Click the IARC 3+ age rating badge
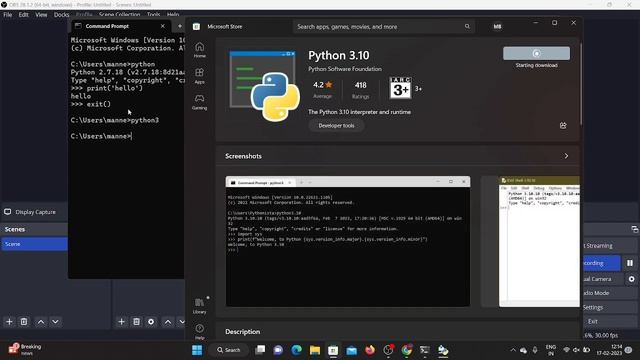 (x=400, y=88)
